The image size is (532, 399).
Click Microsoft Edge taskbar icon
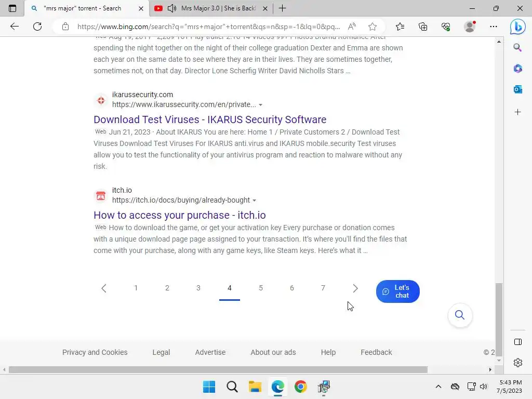277,387
